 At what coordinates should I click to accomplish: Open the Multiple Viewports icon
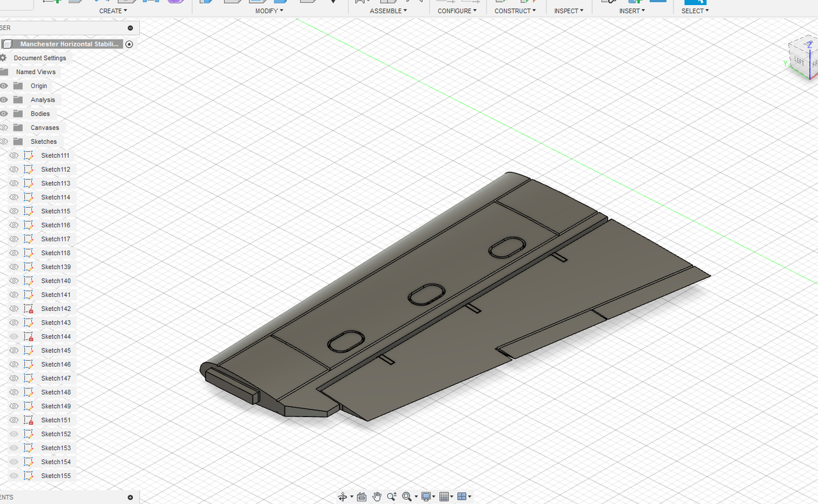463,496
